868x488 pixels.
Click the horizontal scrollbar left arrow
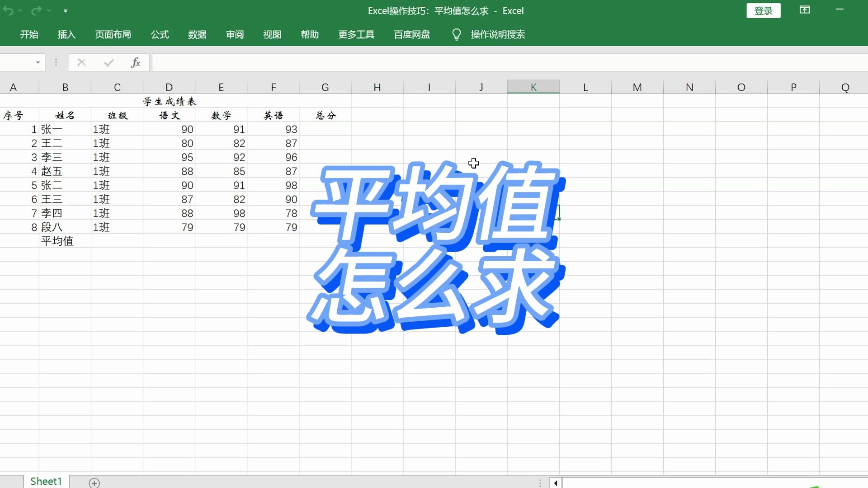coord(556,483)
